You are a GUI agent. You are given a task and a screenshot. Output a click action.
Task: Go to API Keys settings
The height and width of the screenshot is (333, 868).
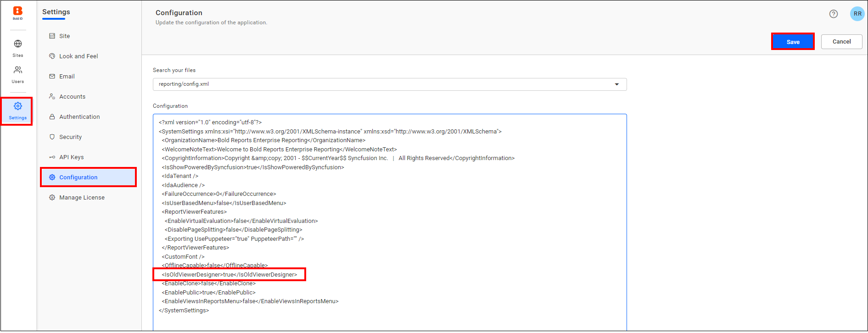click(x=89, y=157)
